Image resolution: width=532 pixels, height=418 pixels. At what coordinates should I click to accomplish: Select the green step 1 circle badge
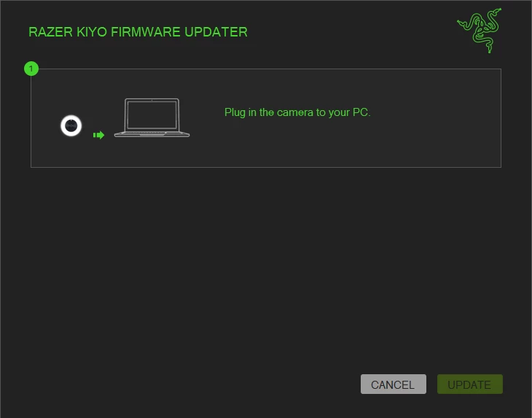[31, 69]
